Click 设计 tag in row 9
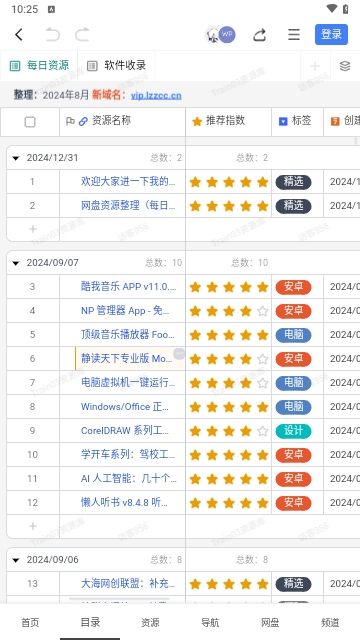This screenshot has height=640, width=360. pyautogui.click(x=293, y=431)
